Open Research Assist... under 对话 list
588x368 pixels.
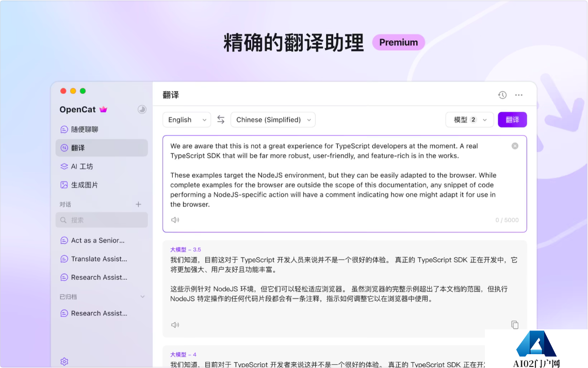(x=102, y=277)
